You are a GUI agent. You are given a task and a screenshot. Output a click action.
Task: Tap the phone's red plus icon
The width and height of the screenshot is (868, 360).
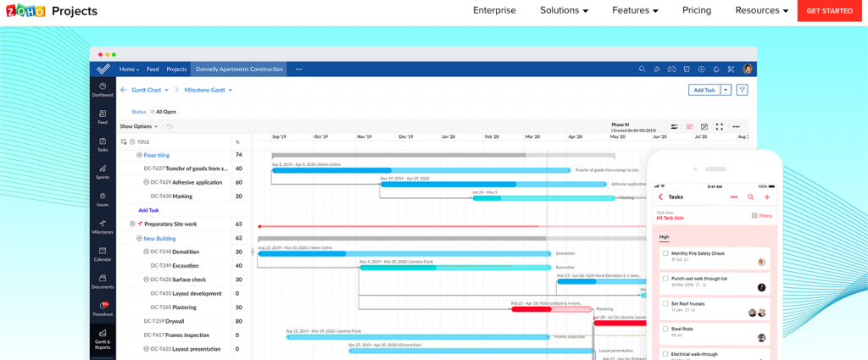[x=766, y=197]
